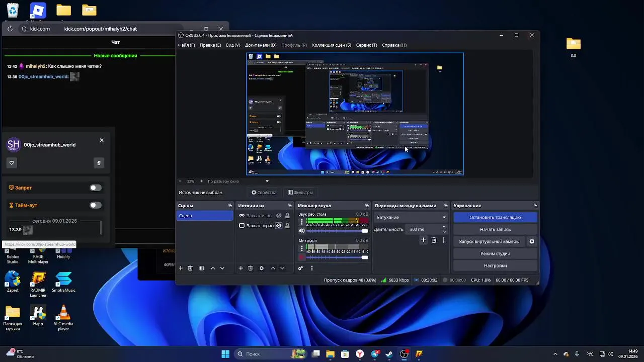The height and width of the screenshot is (362, 644).
Task: Add a scene transition with the plus icon
Action: [424, 240]
